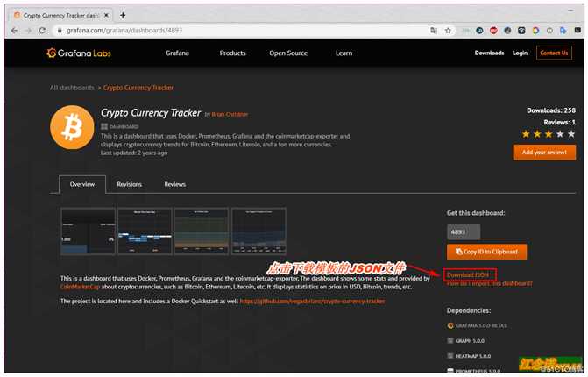Image resolution: width=588 pixels, height=377 pixels.
Task: Reload the page with refresh icon
Action: pyautogui.click(x=42, y=31)
